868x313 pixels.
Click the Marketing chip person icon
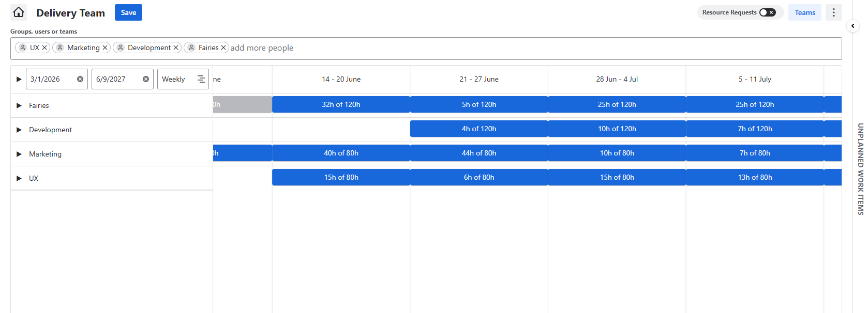pos(60,48)
